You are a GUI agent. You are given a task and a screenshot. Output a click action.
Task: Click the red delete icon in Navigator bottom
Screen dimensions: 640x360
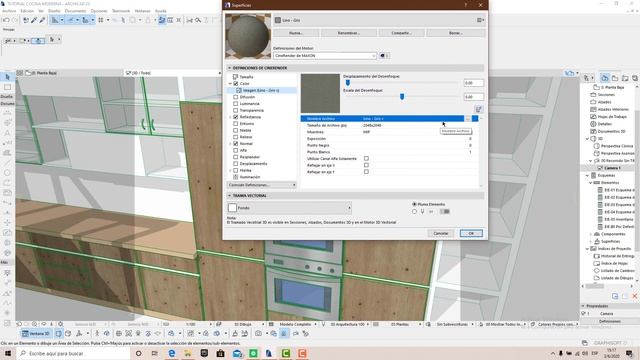(x=635, y=296)
